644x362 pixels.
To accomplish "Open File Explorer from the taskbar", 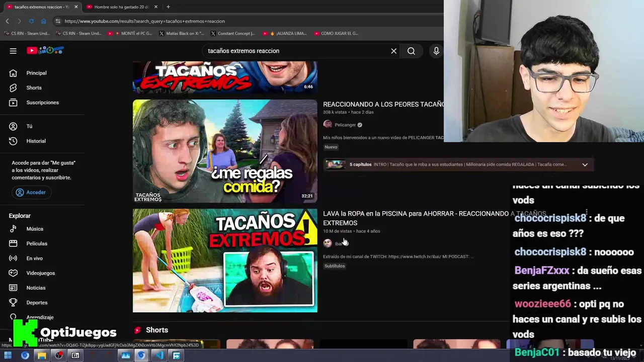I will coord(42,355).
